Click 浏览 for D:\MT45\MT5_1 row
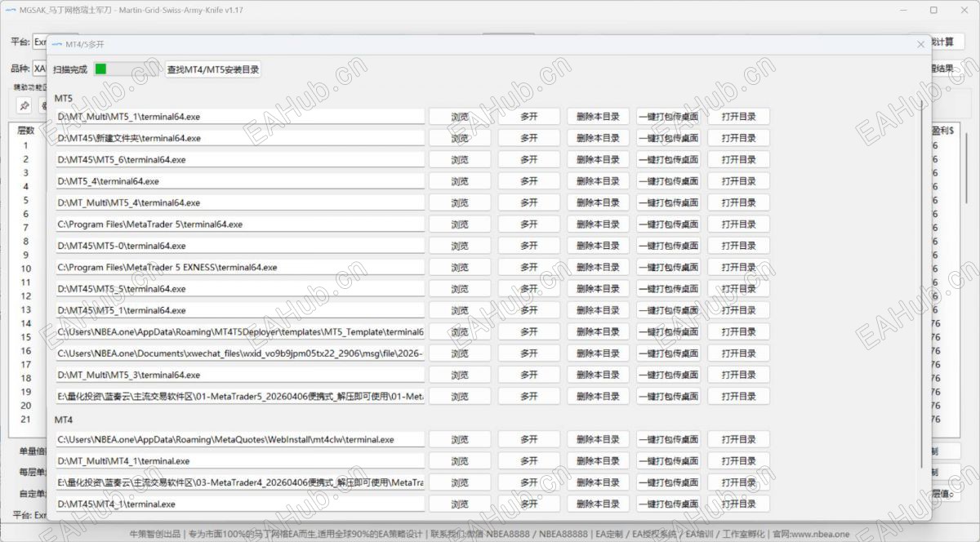Image resolution: width=980 pixels, height=542 pixels. (460, 310)
